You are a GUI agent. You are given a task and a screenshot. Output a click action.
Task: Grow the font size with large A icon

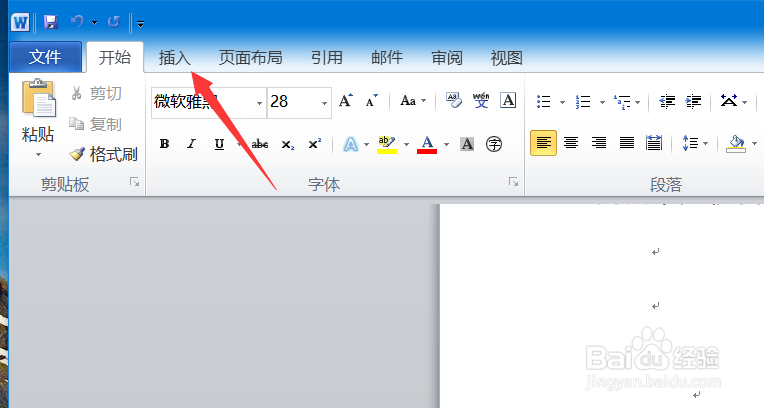pyautogui.click(x=345, y=100)
